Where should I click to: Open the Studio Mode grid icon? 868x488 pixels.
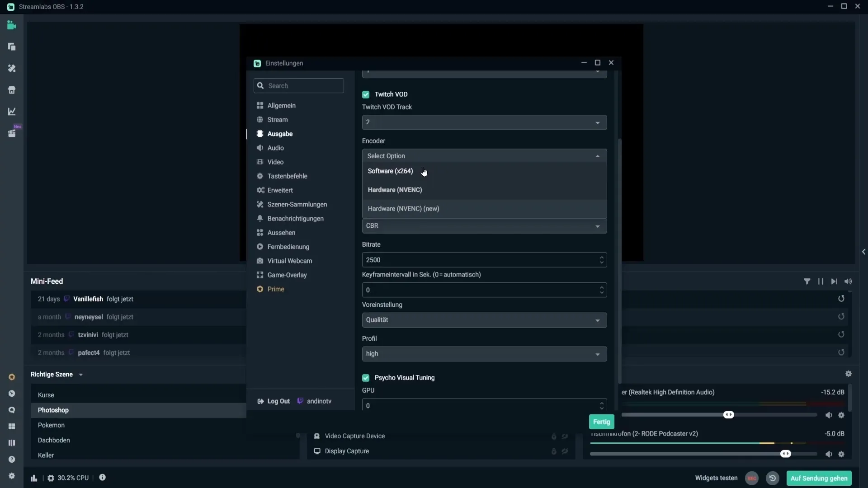coord(12,426)
